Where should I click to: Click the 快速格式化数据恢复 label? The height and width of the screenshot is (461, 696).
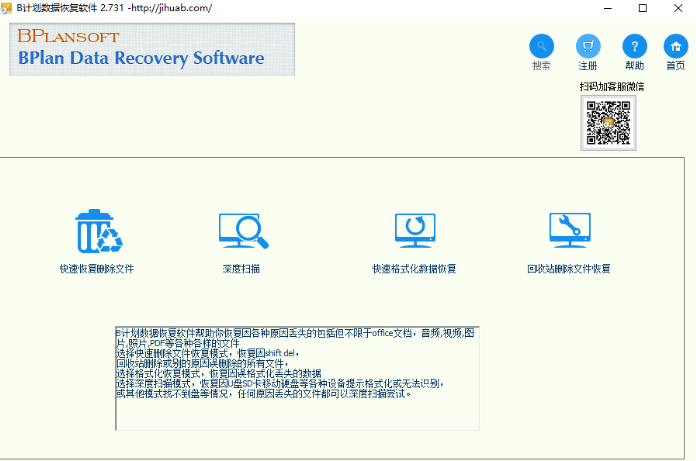414,269
